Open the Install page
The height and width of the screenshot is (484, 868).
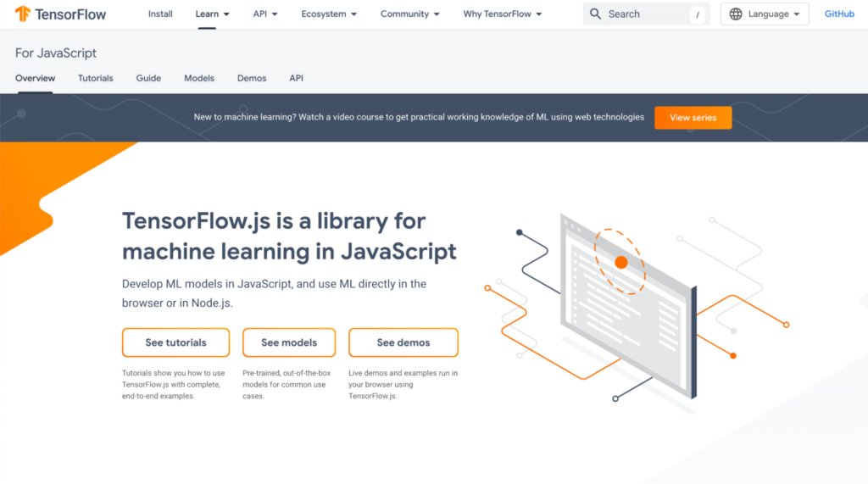[x=160, y=14]
